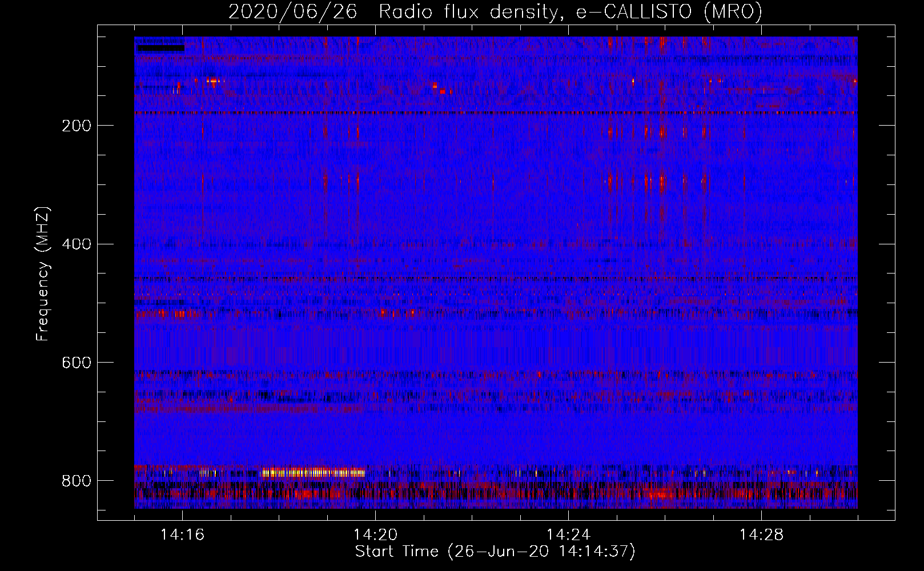The width and height of the screenshot is (924, 571).
Task: Click the 'Start Time (26-Jun-20 14:14:37)' label
Action: (x=495, y=552)
